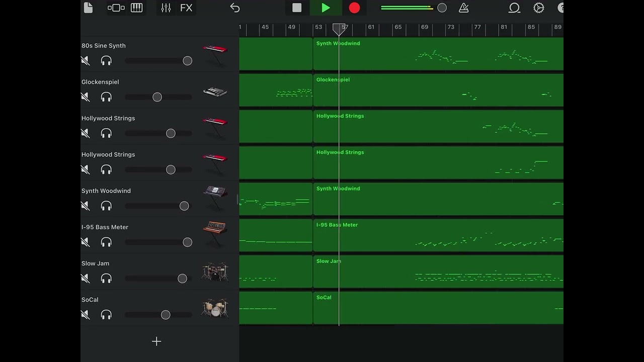Screen dimensions: 644x362
Task: Mute the SoCal drum track
Action: (86, 314)
